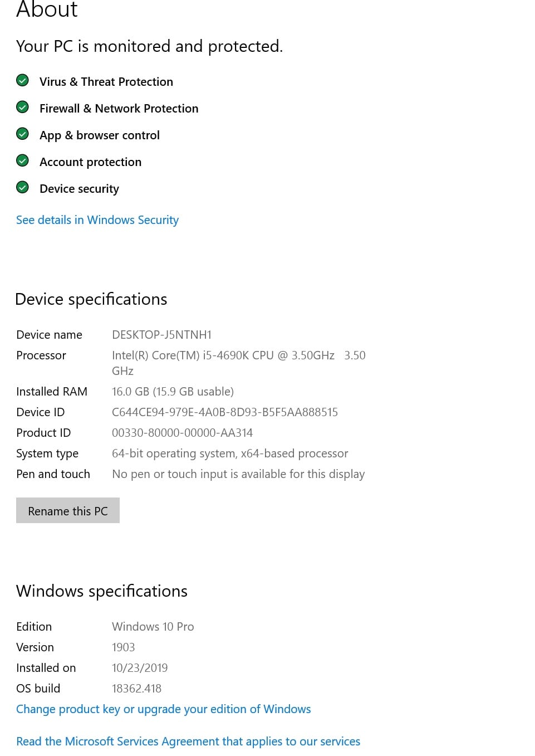Click the device name DESKTOP-J5NTNH1 value
The width and height of the screenshot is (535, 756).
pos(161,335)
